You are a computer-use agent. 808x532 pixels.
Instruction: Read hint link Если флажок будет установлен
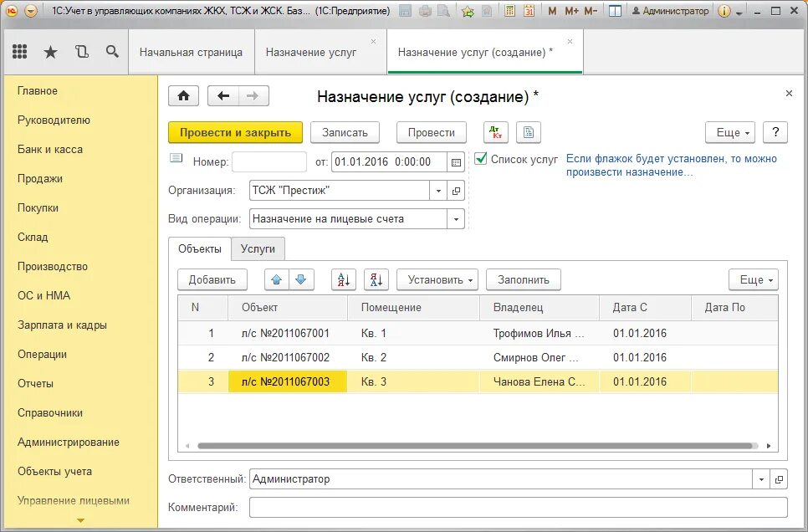click(x=671, y=166)
